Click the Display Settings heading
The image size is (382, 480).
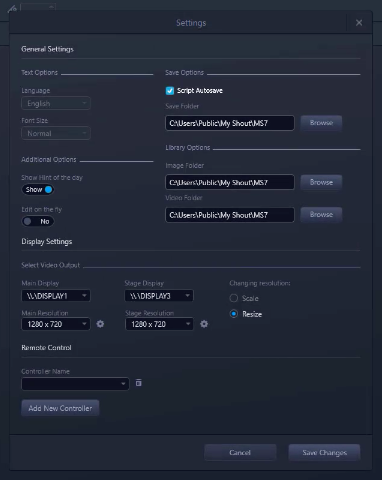47,241
